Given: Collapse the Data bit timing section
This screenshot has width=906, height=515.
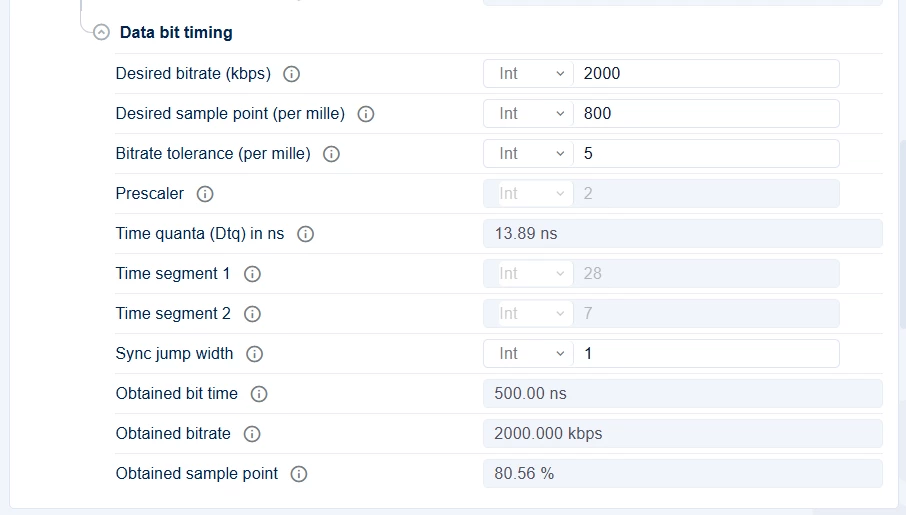Looking at the screenshot, I should 101,32.
